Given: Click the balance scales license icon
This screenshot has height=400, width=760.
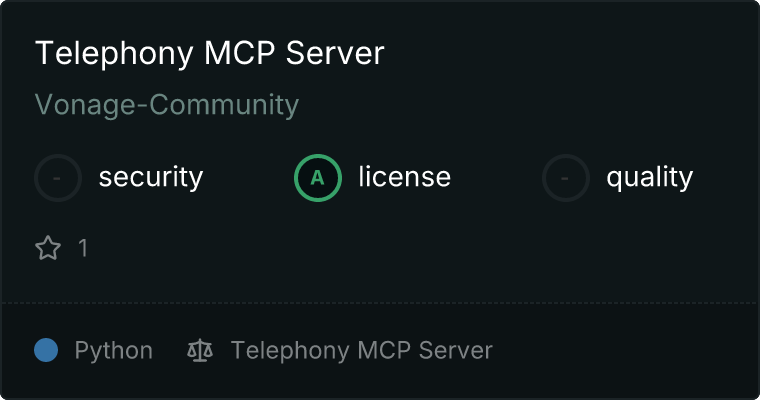Looking at the screenshot, I should coord(200,351).
